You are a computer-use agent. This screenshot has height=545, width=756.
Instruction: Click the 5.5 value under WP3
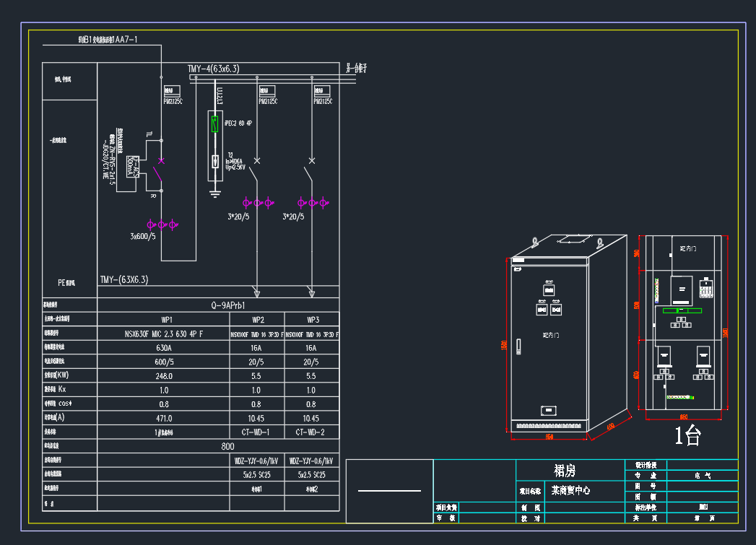click(311, 376)
